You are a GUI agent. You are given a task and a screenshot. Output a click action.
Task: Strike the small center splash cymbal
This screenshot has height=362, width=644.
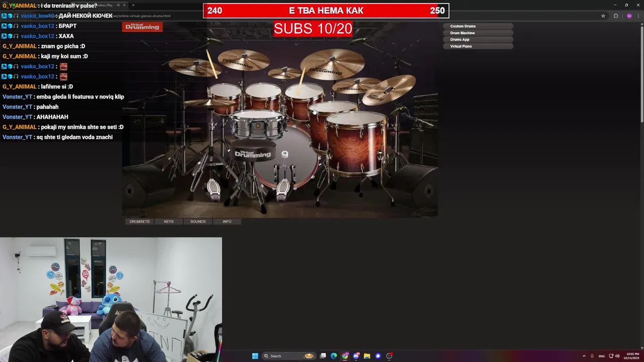[x=285, y=73]
